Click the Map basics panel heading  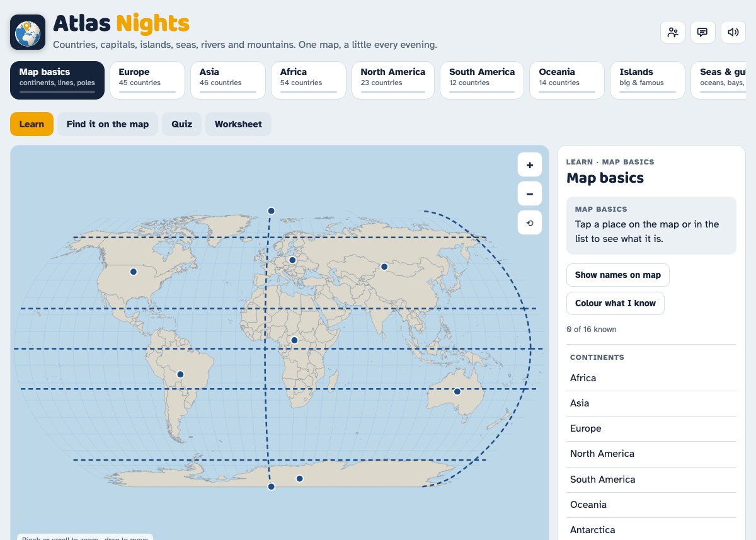pos(605,178)
